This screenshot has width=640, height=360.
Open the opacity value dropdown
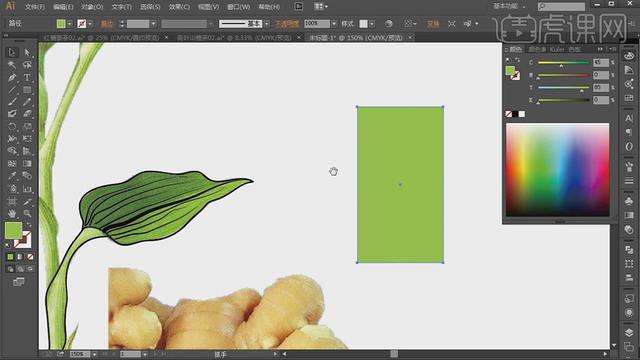[334, 24]
